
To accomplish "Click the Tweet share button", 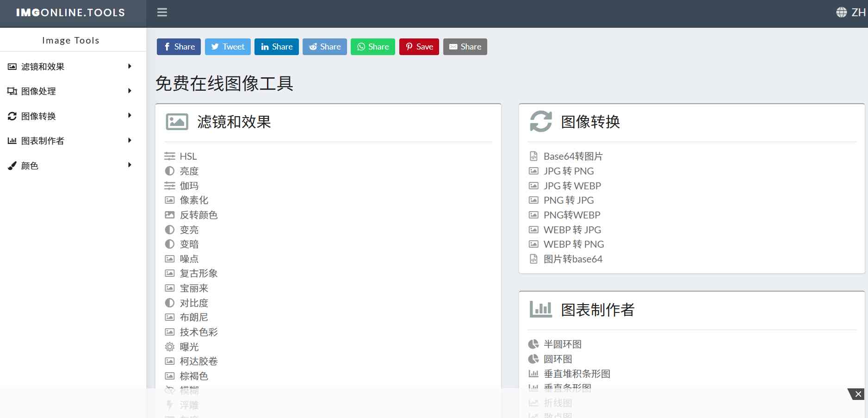I will tap(228, 46).
